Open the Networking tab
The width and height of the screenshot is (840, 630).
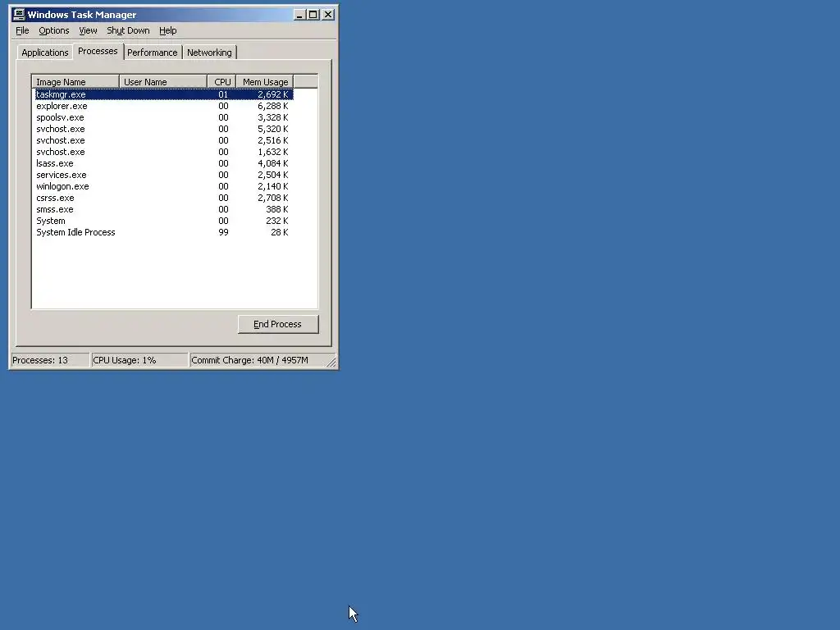(209, 52)
